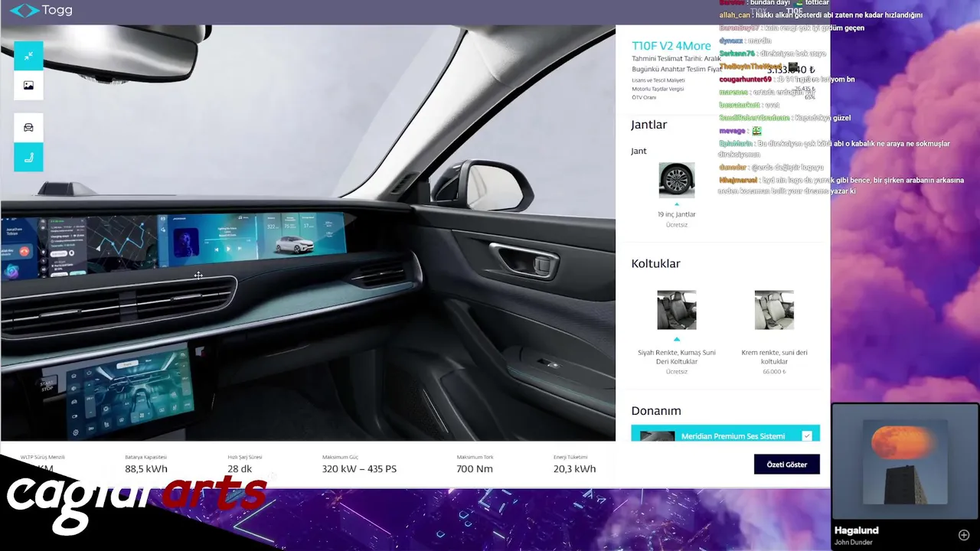Click chat username allah_can

coord(734,15)
